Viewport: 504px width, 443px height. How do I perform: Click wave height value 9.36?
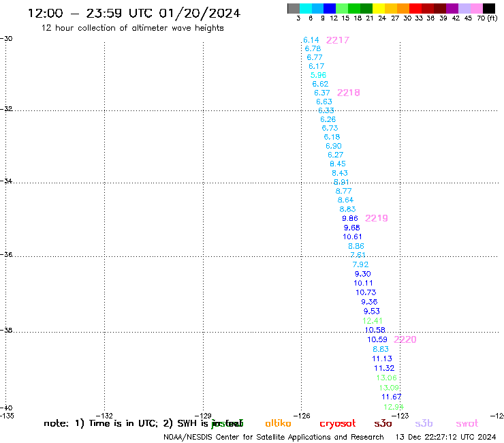[369, 302]
